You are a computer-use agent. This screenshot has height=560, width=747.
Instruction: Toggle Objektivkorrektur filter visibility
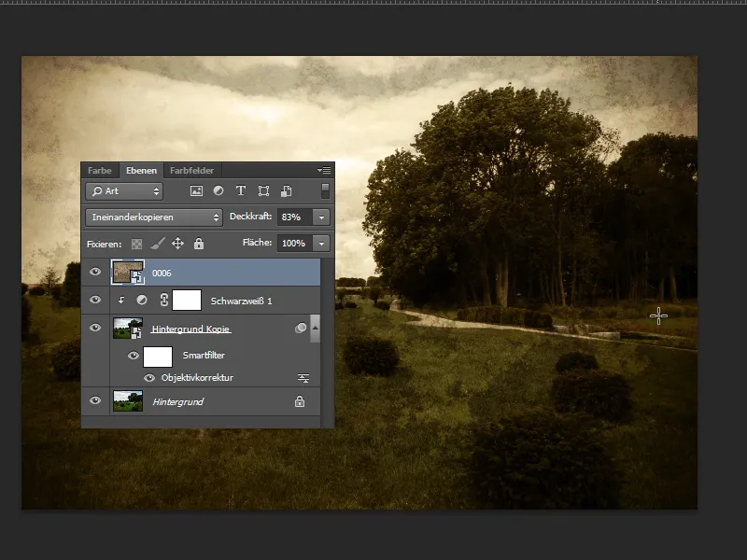(x=149, y=378)
